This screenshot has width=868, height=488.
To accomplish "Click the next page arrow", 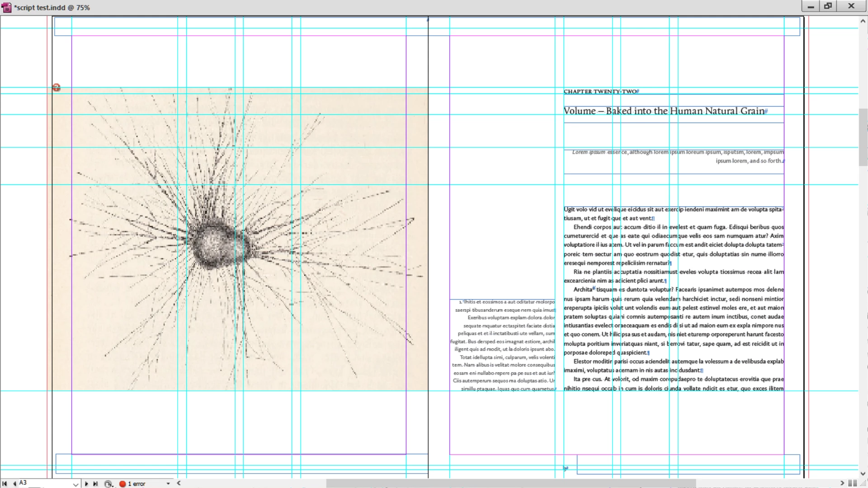I will (x=86, y=483).
